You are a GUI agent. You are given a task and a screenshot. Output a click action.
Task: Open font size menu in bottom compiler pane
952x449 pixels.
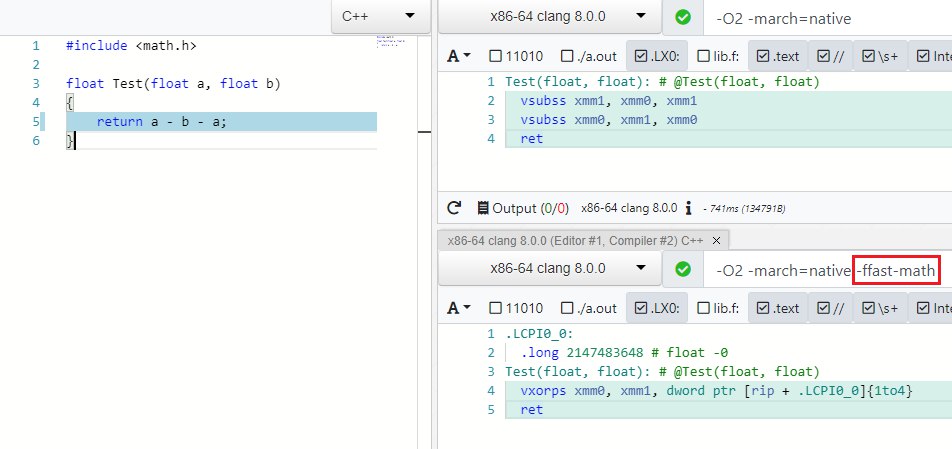click(x=458, y=308)
